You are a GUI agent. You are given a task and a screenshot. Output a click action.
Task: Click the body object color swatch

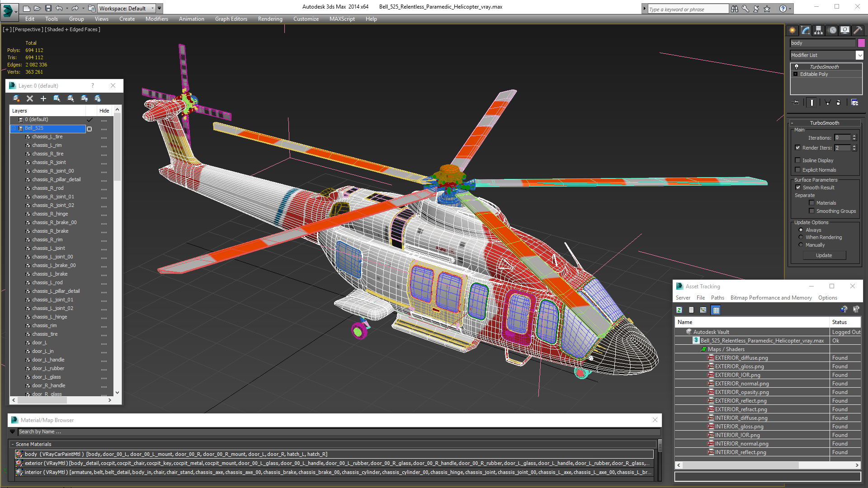coord(861,43)
